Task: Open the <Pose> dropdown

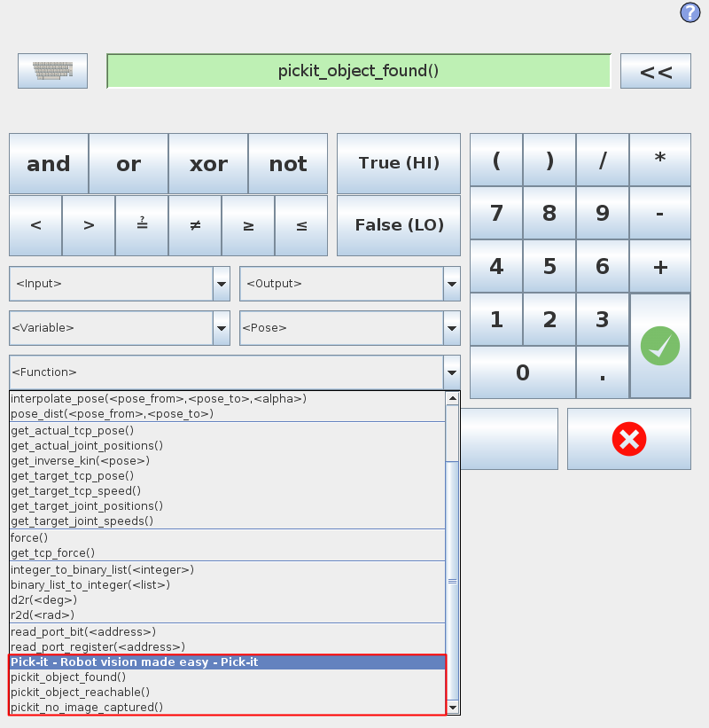Action: [x=350, y=328]
